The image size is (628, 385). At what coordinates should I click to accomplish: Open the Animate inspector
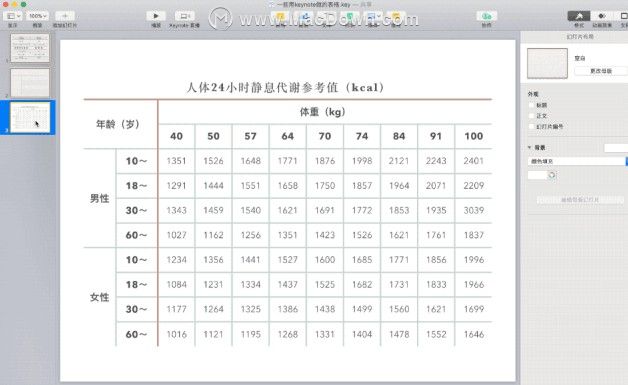pyautogui.click(x=602, y=16)
